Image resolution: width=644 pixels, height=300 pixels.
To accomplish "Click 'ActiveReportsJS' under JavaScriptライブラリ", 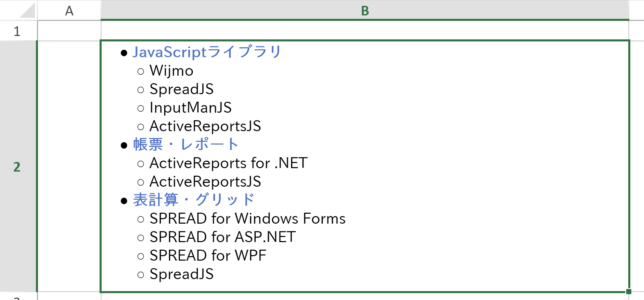I will (x=205, y=126).
